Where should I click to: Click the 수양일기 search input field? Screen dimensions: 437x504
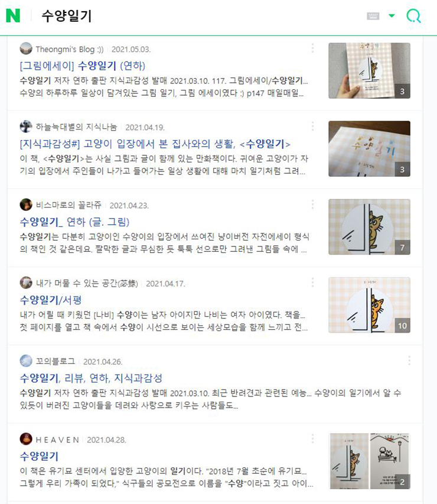point(199,16)
